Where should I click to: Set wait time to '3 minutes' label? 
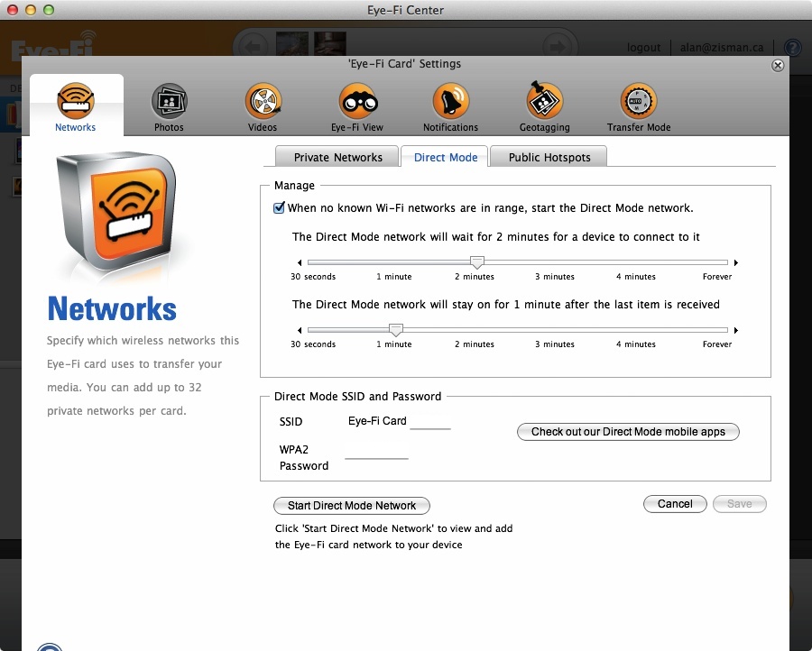(555, 276)
